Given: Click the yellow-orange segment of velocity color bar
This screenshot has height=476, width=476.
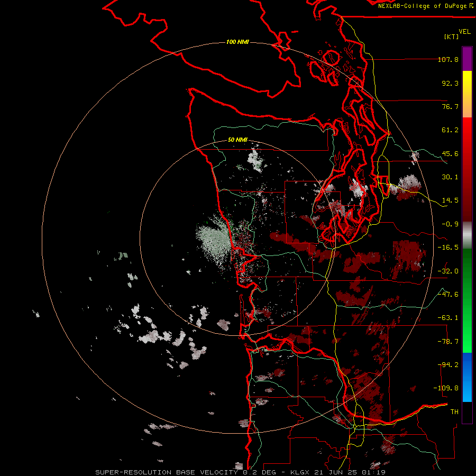Looking at the screenshot, I should (467, 94).
